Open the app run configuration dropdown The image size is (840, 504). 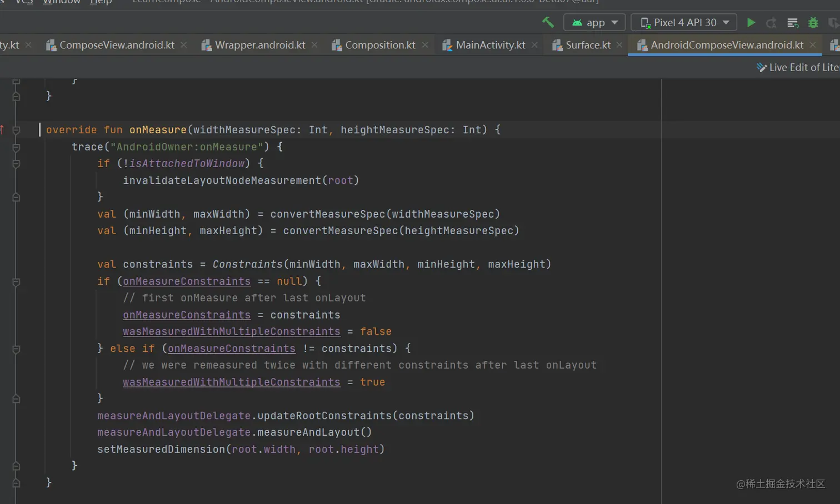point(594,22)
